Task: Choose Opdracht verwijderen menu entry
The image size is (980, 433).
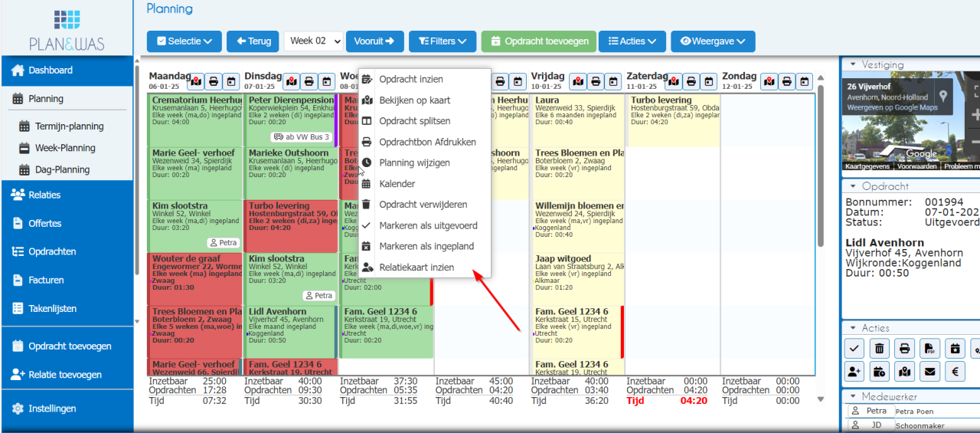Action: click(x=424, y=205)
